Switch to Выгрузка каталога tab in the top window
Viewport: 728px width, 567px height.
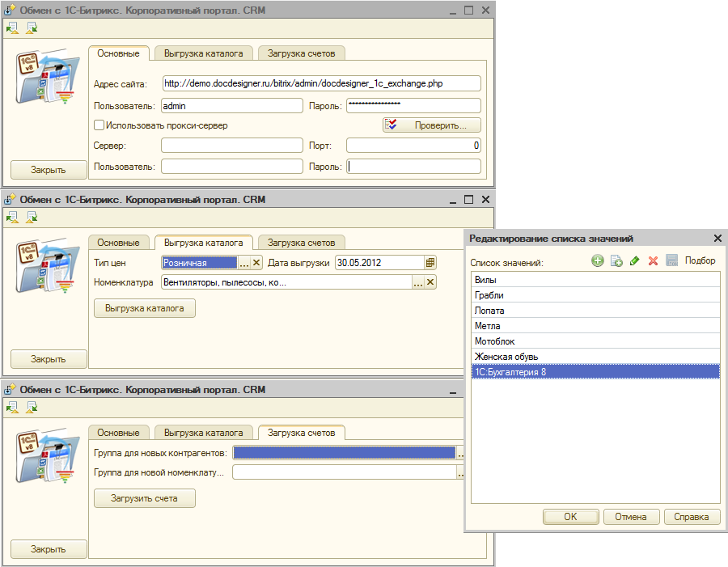[x=203, y=53]
